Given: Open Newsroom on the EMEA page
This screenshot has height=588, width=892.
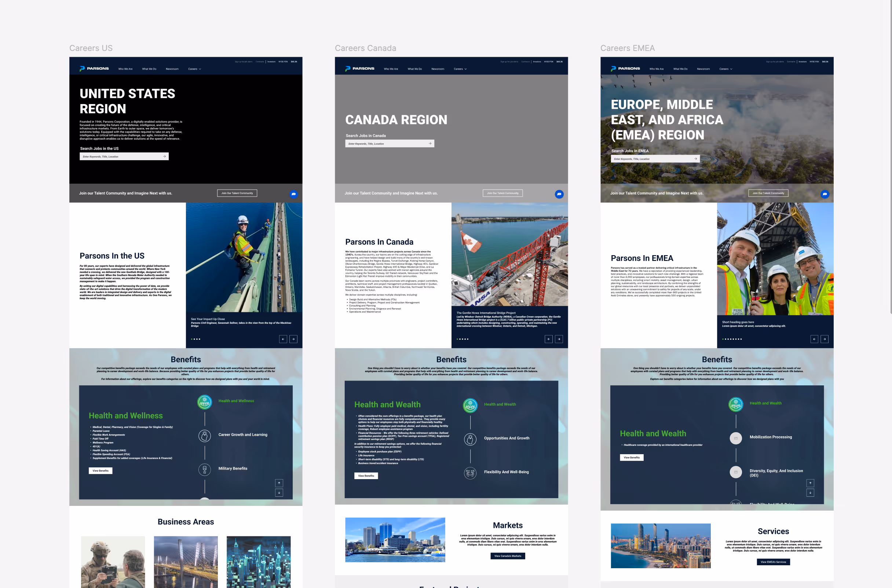Looking at the screenshot, I should (x=703, y=69).
